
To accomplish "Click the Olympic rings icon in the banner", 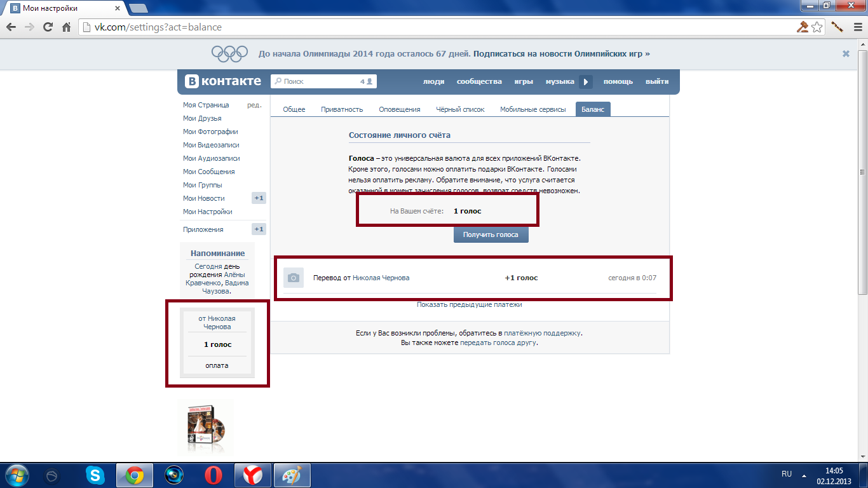I will (x=229, y=54).
